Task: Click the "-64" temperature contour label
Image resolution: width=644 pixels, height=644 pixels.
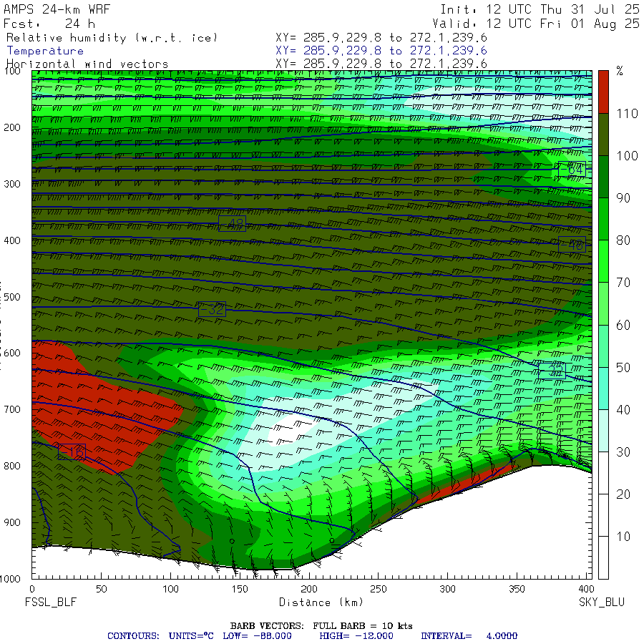Action: (572, 169)
